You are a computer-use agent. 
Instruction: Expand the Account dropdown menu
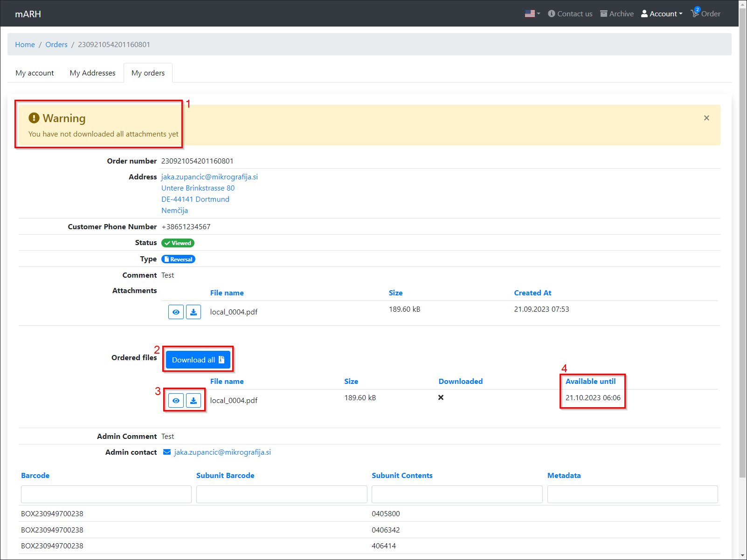click(x=662, y=14)
